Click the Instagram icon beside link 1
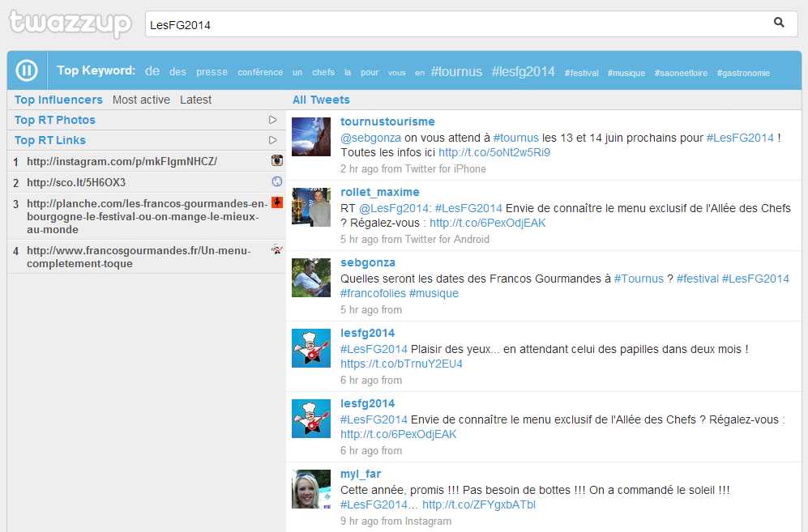This screenshot has width=808, height=532. 277,160
